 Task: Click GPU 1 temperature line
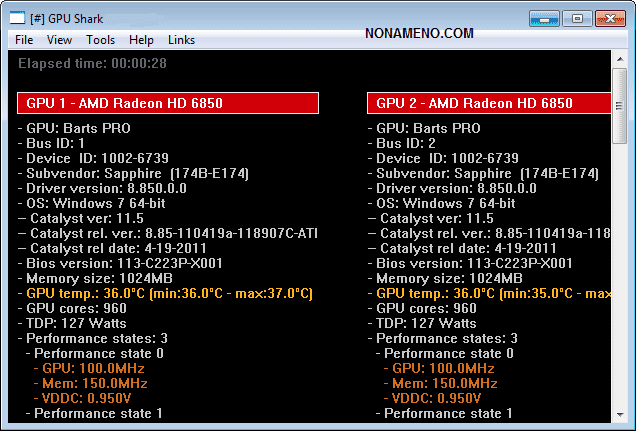(165, 293)
